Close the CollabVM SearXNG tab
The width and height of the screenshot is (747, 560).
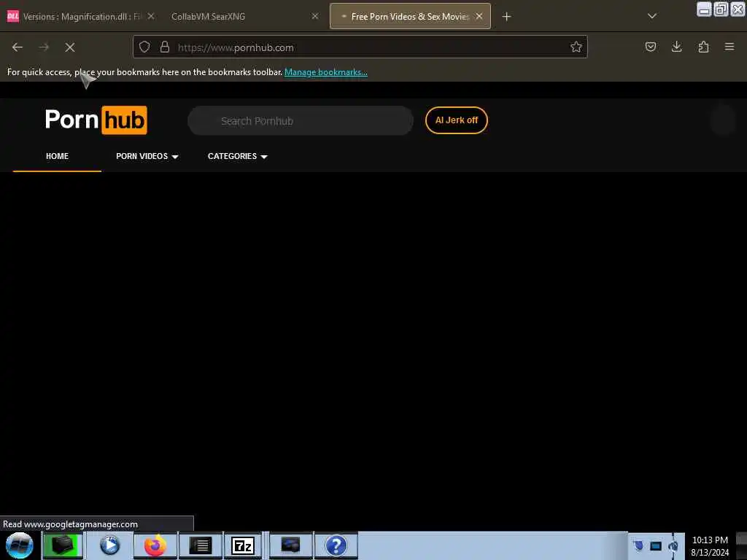[x=315, y=16]
